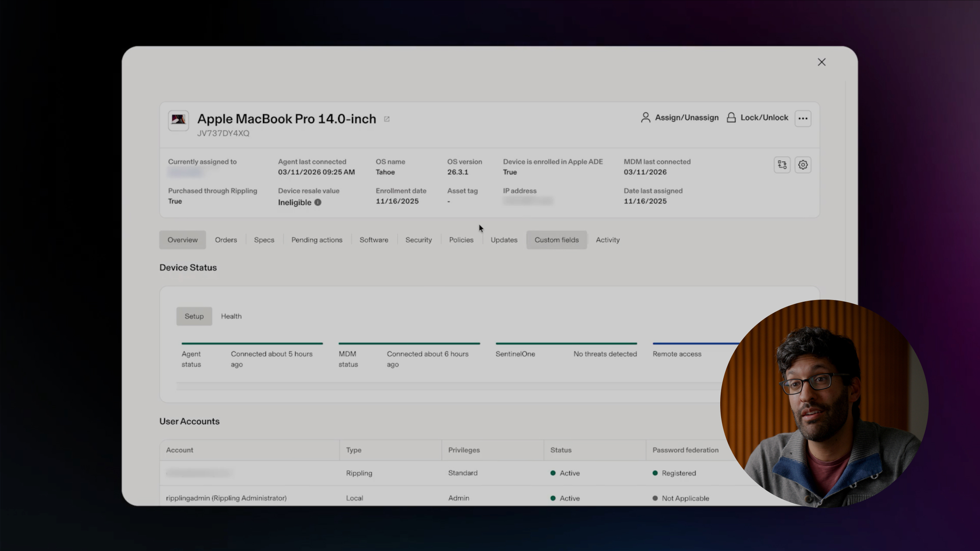The image size is (980, 551).
Task: Click the Lock/Unlock padlock button
Action: [757, 118]
